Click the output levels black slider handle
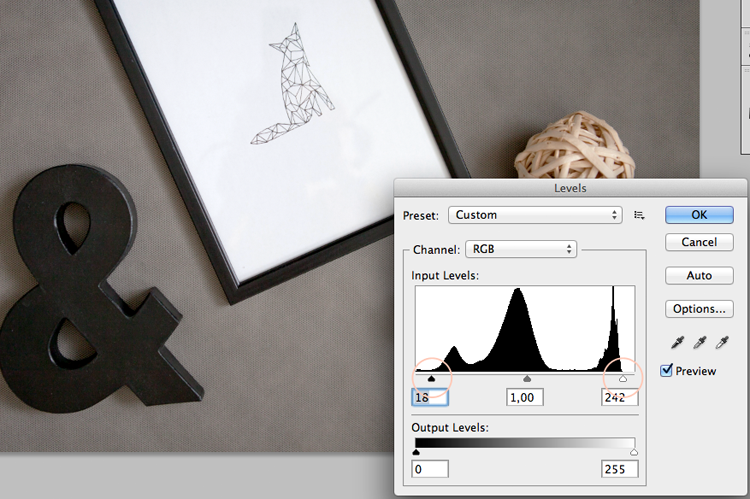750x499 pixels. point(416,452)
